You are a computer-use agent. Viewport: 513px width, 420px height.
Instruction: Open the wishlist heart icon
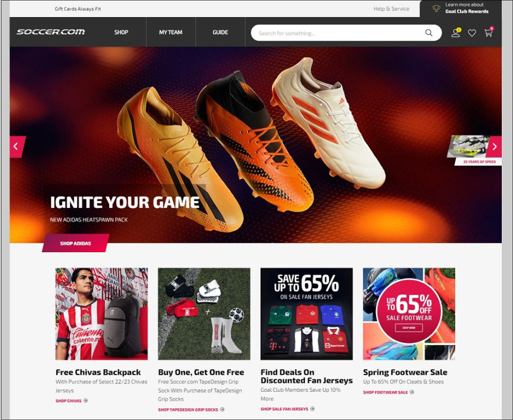[x=472, y=33]
